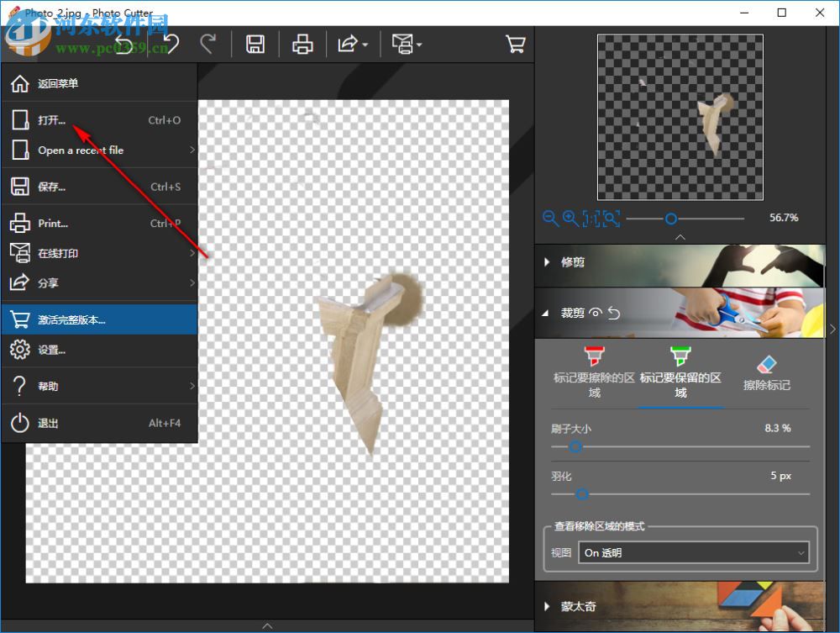The image size is (840, 633).
Task: Open the shopping cart in the toolbar
Action: pyautogui.click(x=515, y=44)
